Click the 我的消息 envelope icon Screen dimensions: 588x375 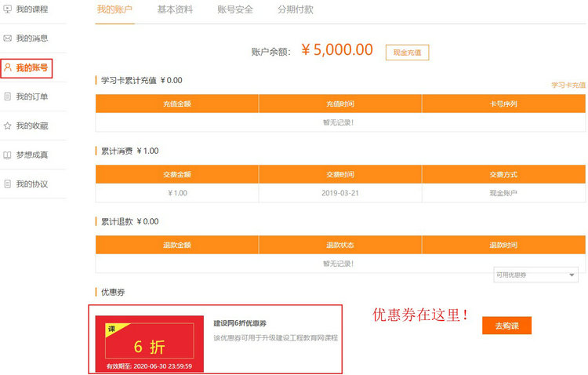coord(8,38)
